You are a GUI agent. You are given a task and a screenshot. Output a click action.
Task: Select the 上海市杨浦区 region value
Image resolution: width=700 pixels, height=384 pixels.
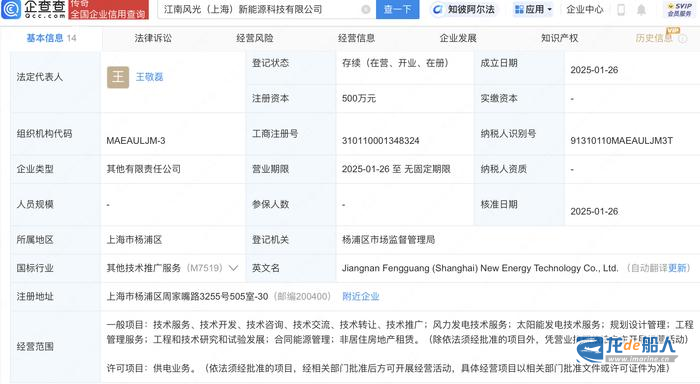coord(134,240)
